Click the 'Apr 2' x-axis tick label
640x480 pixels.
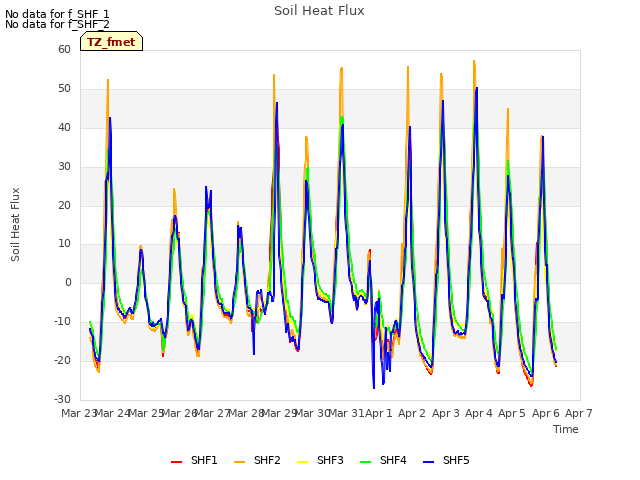point(412,413)
